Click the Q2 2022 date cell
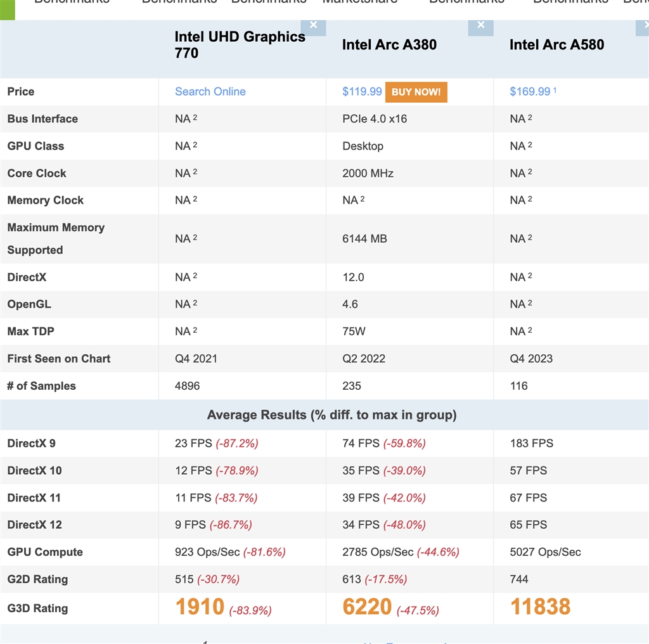Image resolution: width=649 pixels, height=644 pixels. point(363,358)
